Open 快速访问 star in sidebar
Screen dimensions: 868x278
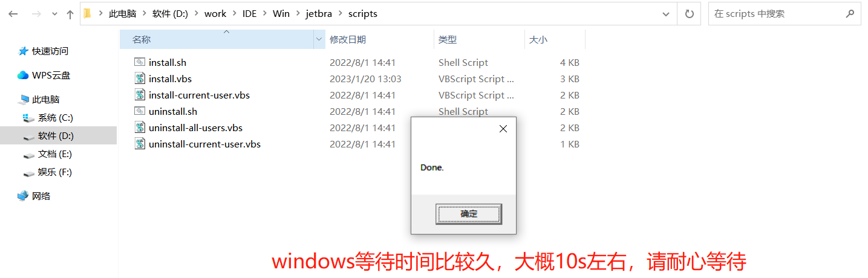click(x=23, y=51)
